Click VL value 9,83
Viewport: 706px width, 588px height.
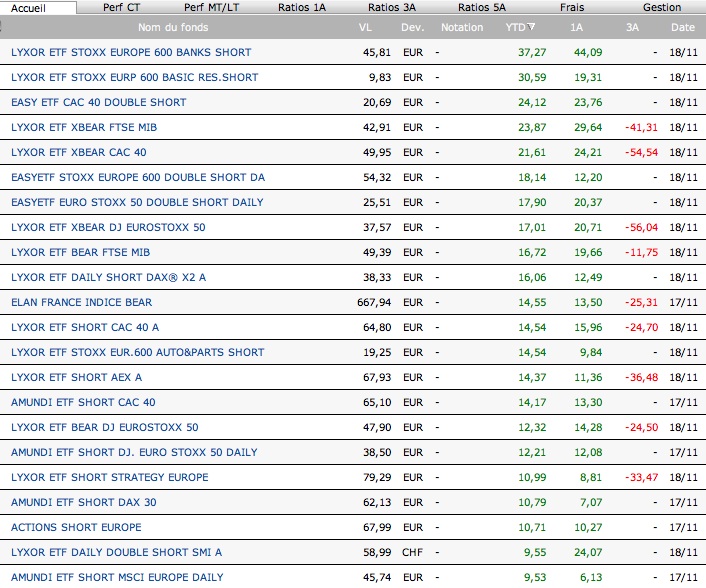click(x=380, y=77)
